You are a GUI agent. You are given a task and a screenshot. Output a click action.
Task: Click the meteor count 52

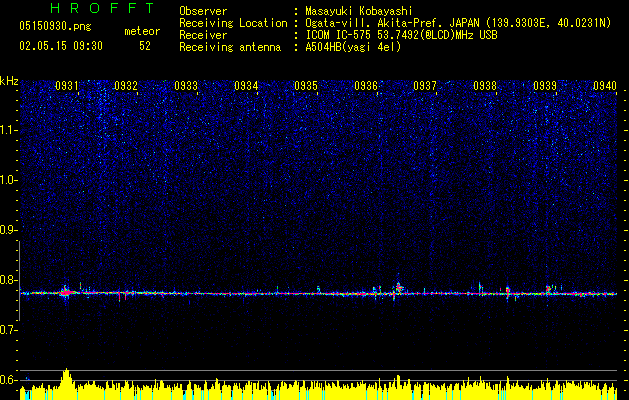(x=145, y=46)
